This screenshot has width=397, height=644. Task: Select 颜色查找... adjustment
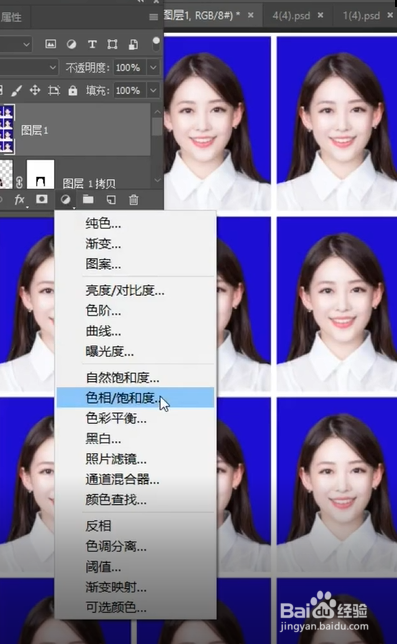coord(135,500)
